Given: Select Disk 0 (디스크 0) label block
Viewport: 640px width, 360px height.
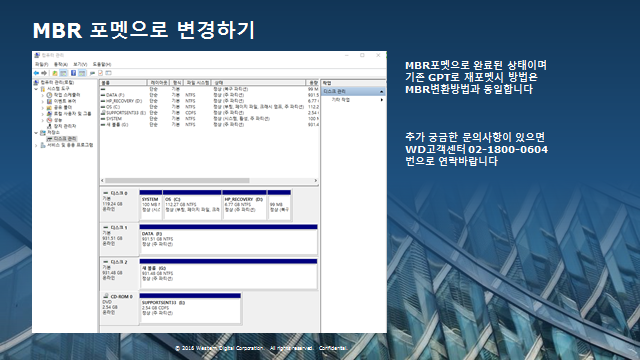Looking at the screenshot, I should pos(119,204).
